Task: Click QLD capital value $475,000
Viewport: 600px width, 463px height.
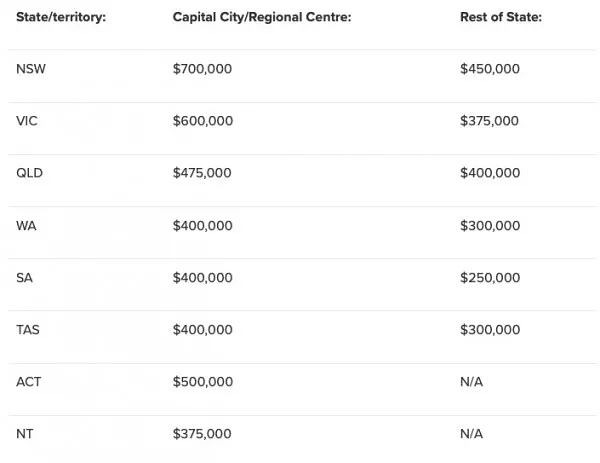Action: tap(202, 173)
